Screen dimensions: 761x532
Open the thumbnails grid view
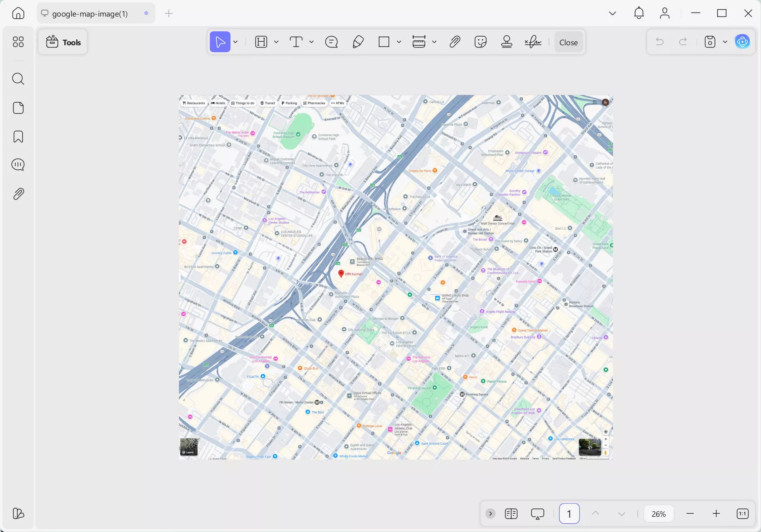click(x=18, y=42)
